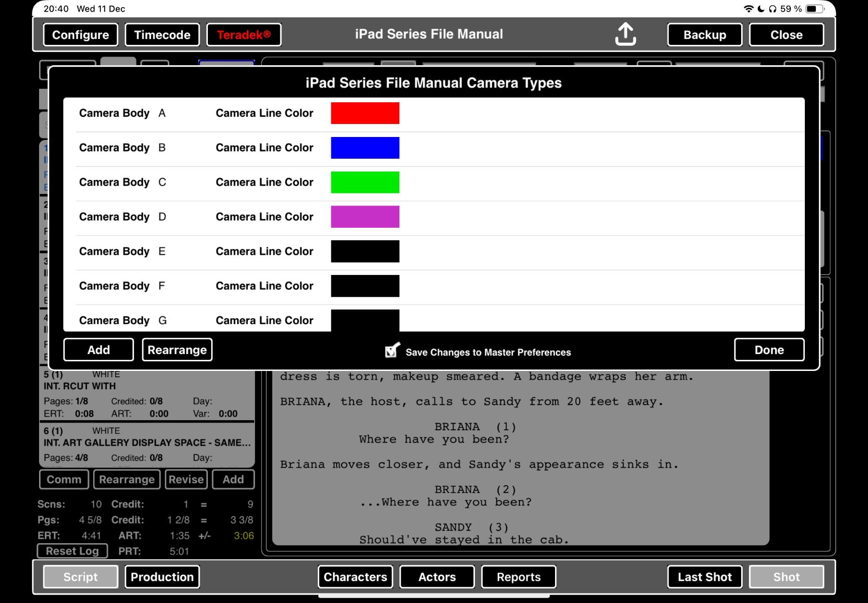
Task: Switch to the Production tab
Action: coord(162,577)
